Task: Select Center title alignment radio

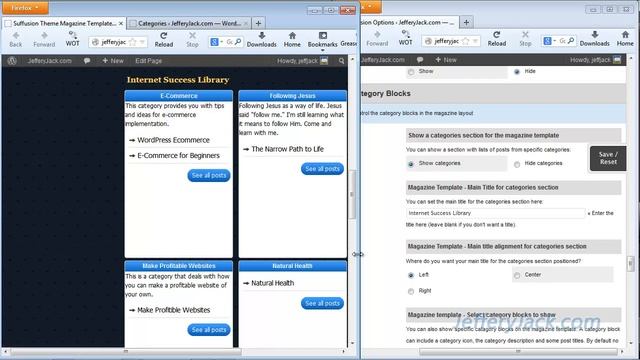Action: coord(517,276)
